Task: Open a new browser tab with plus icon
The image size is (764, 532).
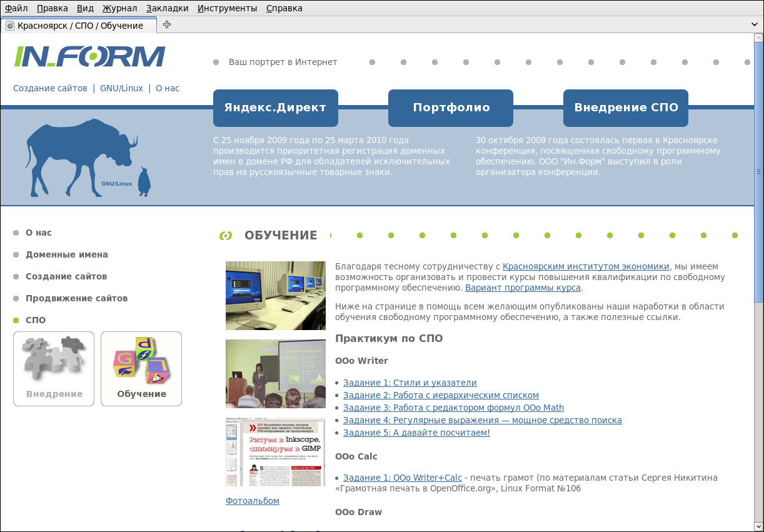Action: (167, 25)
